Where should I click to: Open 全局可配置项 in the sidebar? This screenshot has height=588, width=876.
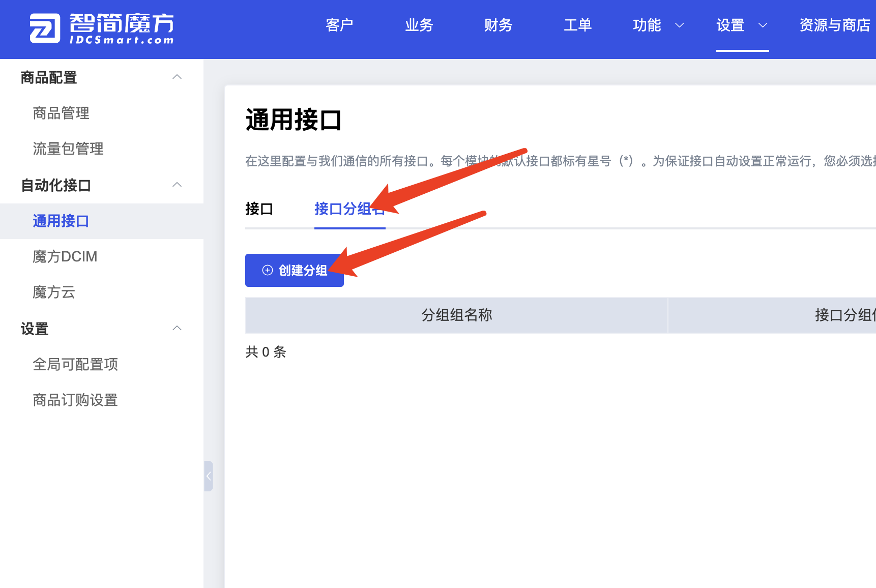(75, 364)
